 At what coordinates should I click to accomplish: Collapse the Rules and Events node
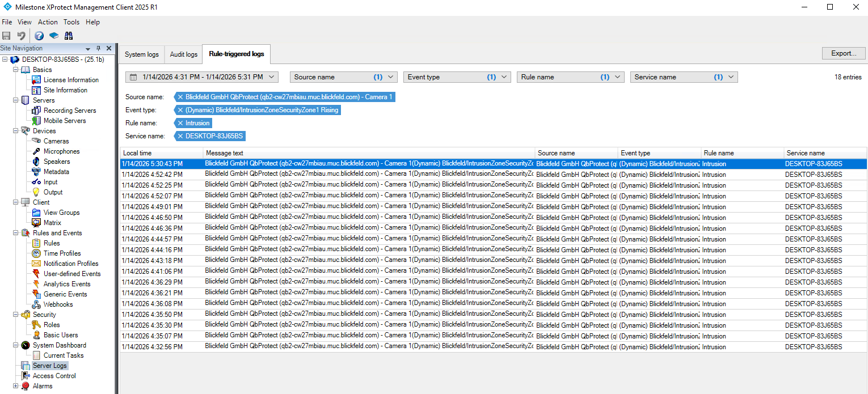pos(15,233)
